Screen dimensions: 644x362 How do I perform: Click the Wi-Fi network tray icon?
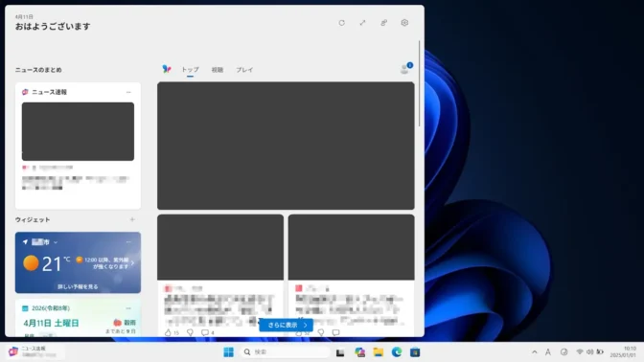pos(580,352)
